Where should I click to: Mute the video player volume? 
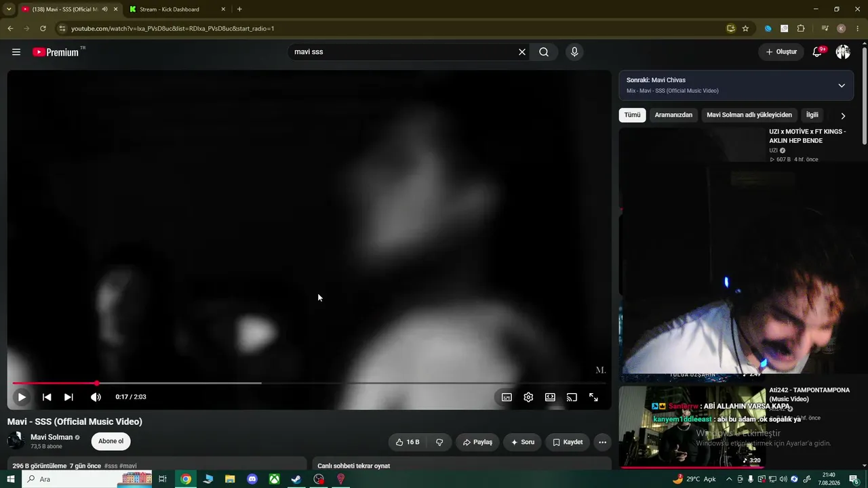96,397
